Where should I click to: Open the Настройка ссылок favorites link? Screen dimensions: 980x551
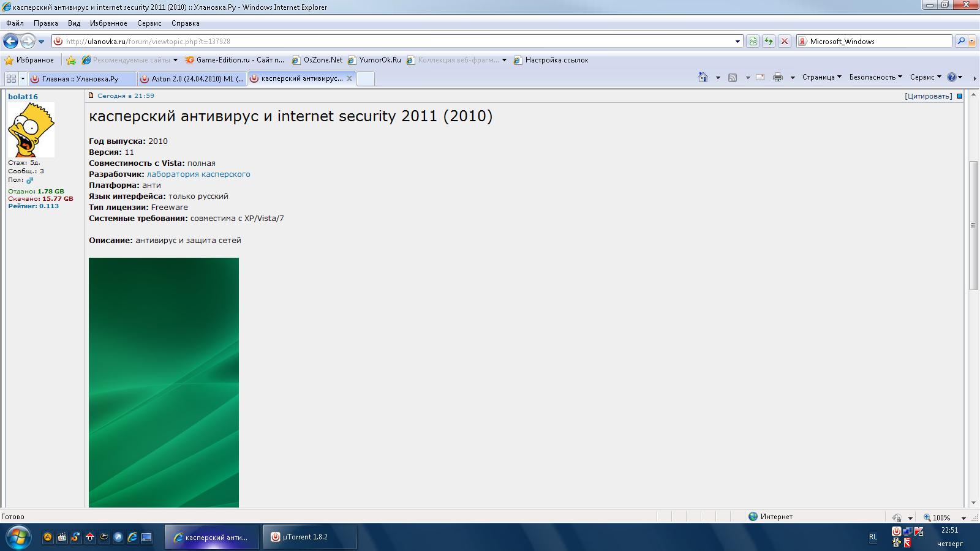[x=551, y=60]
